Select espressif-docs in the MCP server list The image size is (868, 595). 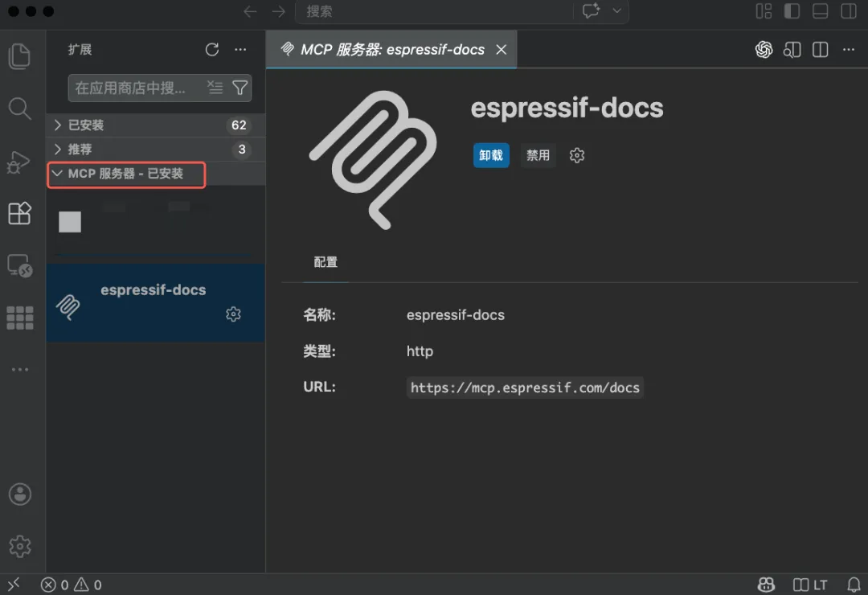pos(156,302)
